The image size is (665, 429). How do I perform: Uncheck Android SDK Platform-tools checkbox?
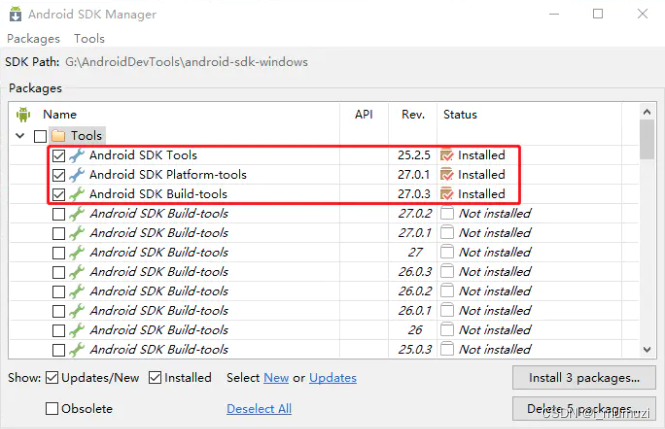pos(59,175)
